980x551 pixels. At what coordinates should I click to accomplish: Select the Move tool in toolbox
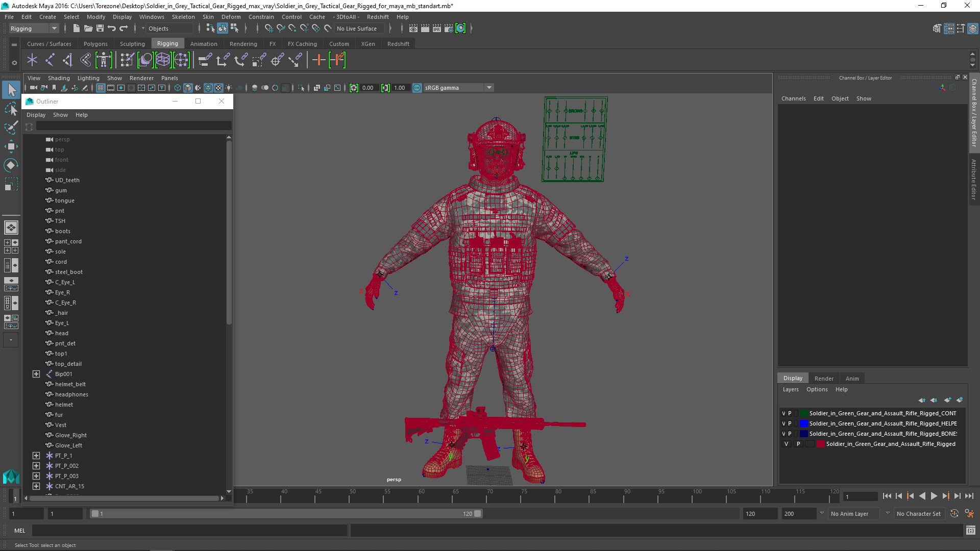pos(11,146)
